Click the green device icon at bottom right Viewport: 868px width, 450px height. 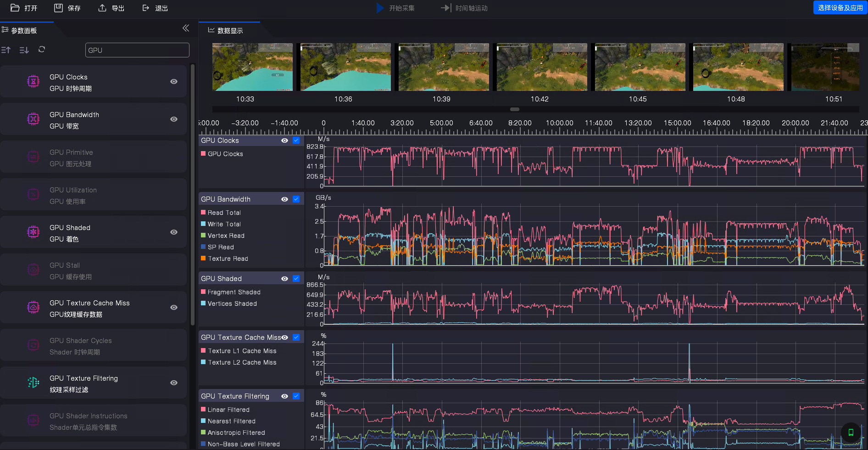[x=851, y=432]
